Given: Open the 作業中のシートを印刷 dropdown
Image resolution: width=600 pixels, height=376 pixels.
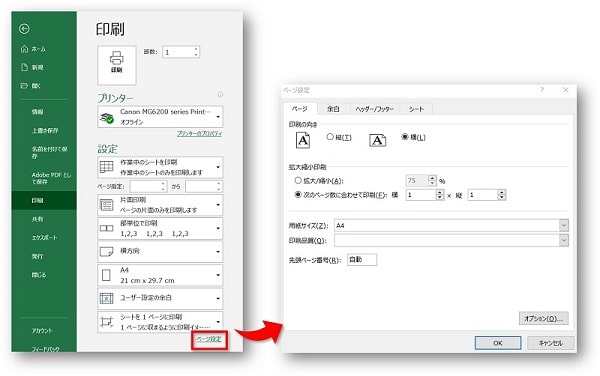Looking at the screenshot, I should [x=218, y=167].
